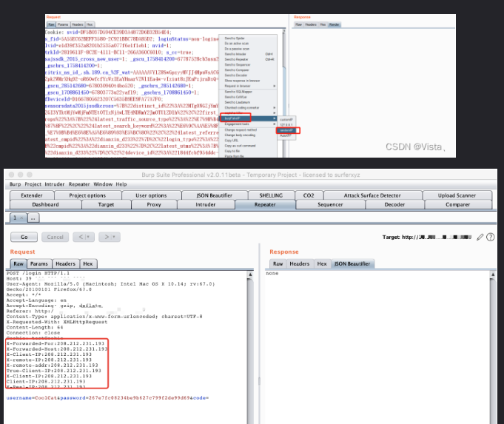Switch to the Intruder tool tab
Screen dimensions: 504x424
click(x=206, y=204)
